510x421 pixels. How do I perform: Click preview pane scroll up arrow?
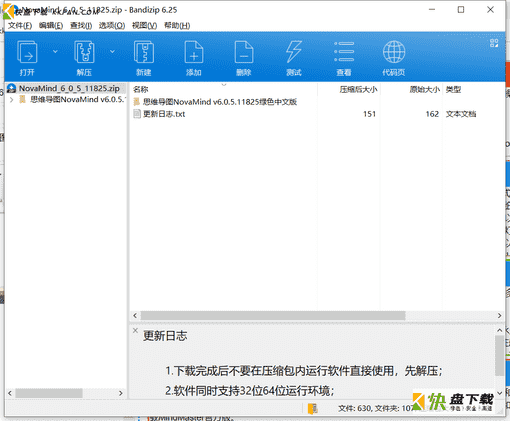(499, 330)
